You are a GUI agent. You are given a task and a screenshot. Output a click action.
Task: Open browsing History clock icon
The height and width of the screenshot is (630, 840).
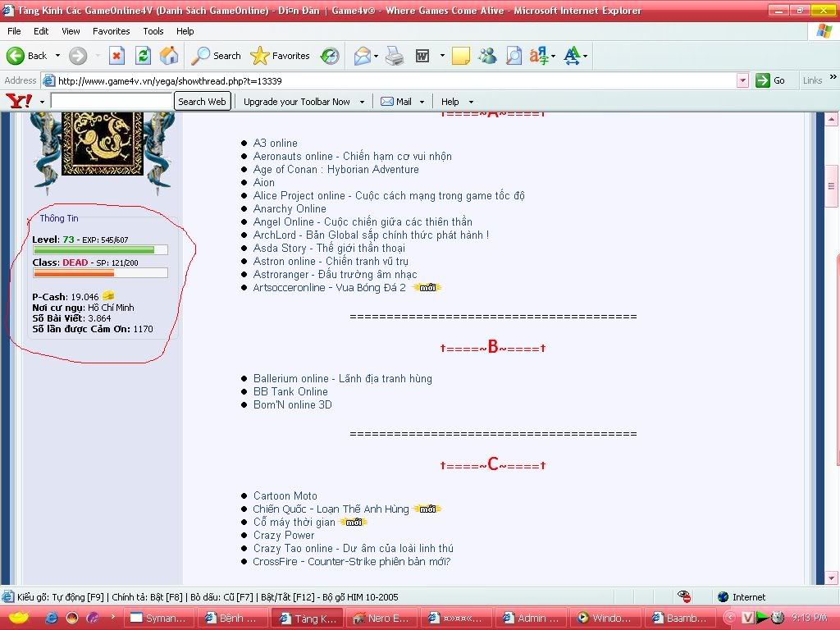(x=330, y=56)
